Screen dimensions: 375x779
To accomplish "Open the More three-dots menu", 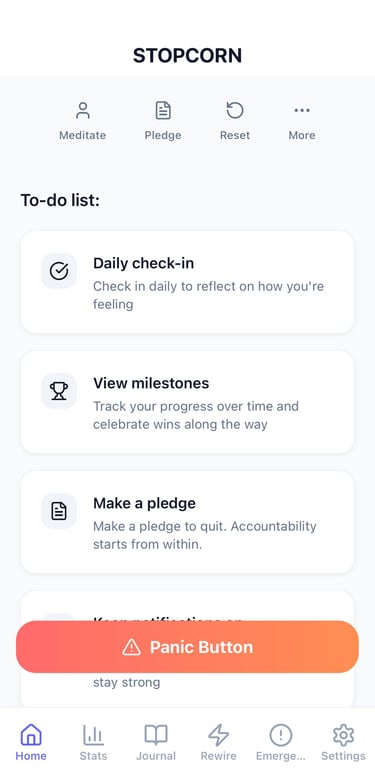I will pos(302,110).
